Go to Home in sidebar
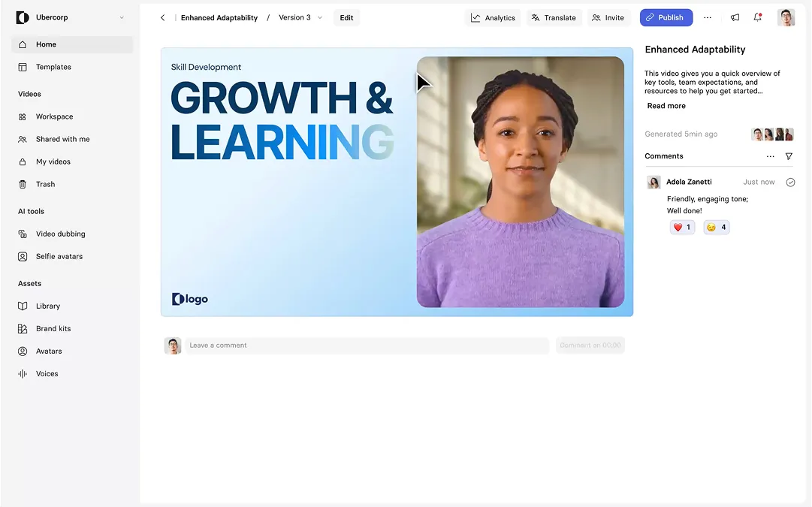Image resolution: width=812 pixels, height=507 pixels. (46, 44)
